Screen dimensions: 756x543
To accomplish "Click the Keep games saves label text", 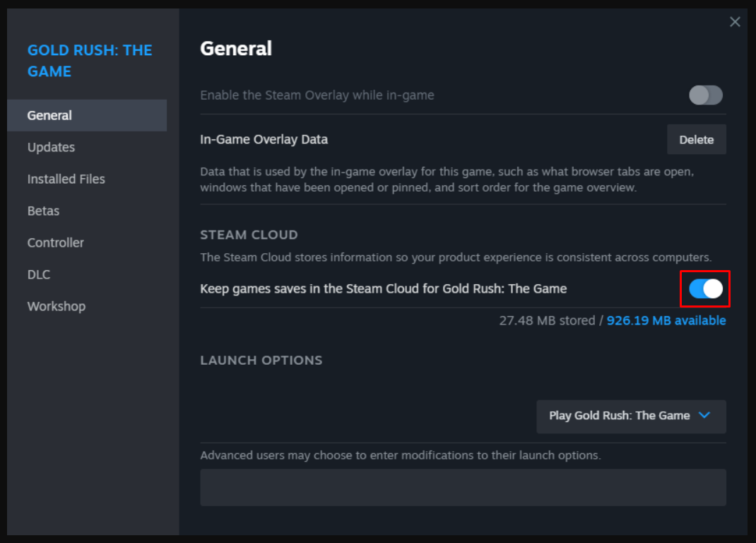I will [x=384, y=288].
